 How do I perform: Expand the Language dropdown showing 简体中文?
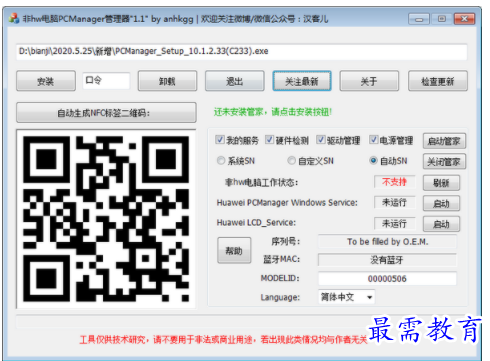click(x=346, y=297)
